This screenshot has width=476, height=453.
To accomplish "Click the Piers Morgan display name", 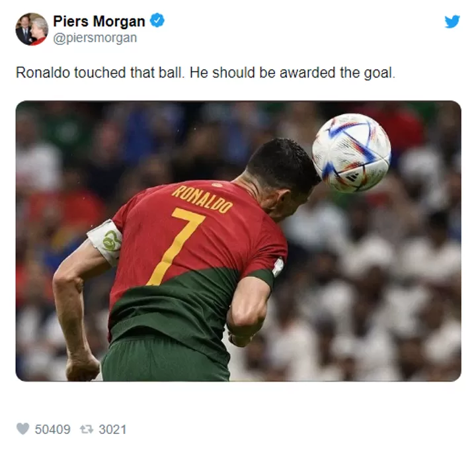I will pyautogui.click(x=99, y=21).
